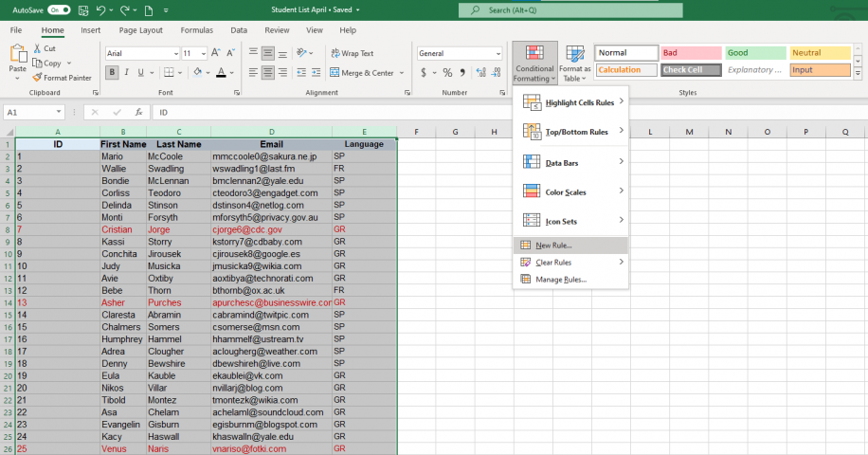Open Format as Table dropdown

tap(574, 64)
